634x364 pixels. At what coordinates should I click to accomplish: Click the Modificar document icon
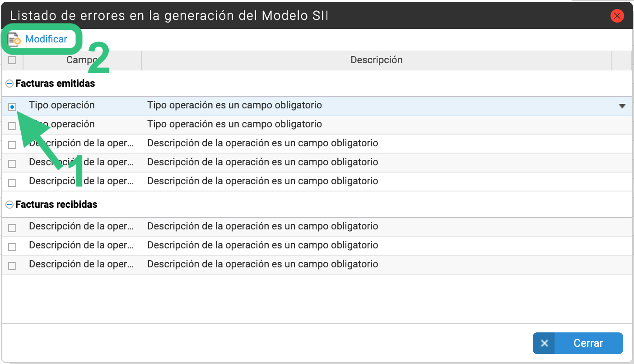tap(14, 39)
